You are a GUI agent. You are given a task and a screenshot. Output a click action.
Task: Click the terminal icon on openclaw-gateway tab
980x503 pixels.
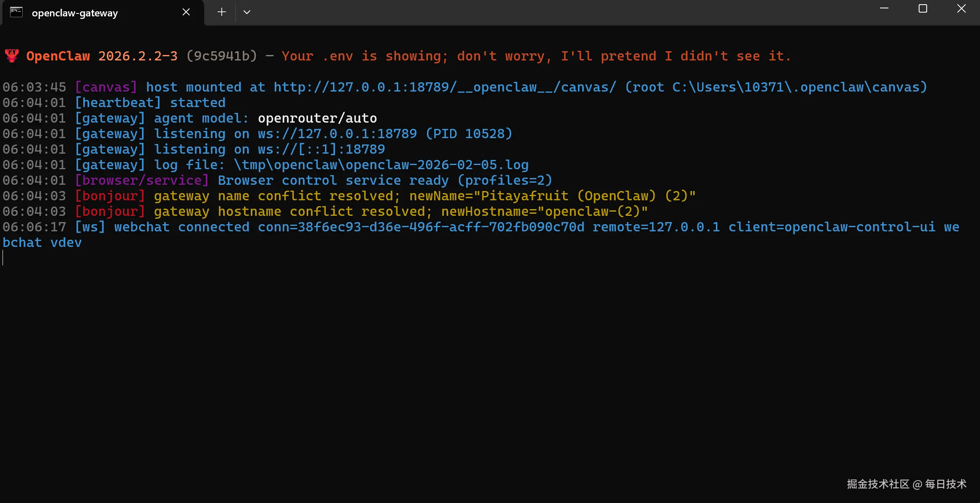tap(16, 12)
